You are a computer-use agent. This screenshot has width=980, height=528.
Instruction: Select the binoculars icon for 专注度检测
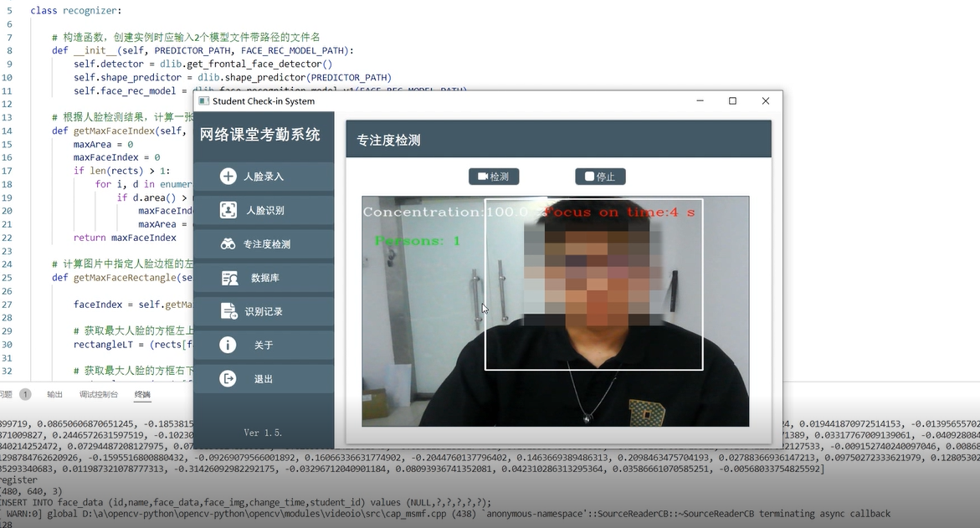(228, 244)
